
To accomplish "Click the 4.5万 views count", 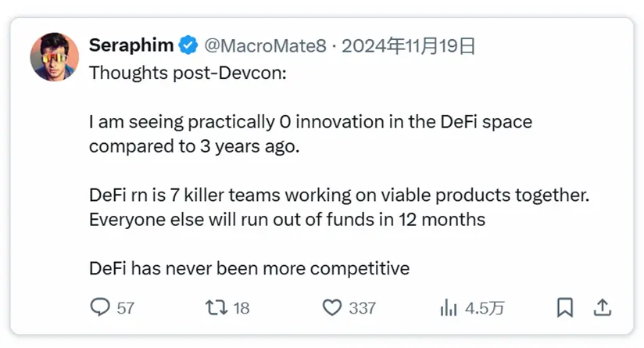I will [485, 308].
